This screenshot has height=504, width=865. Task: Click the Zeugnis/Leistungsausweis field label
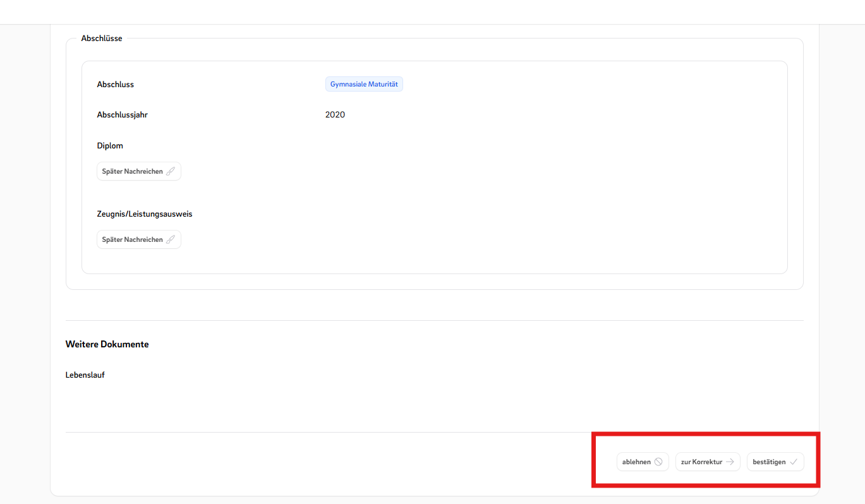pos(144,214)
